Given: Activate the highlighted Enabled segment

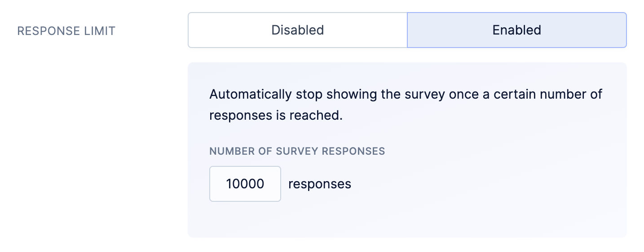Looking at the screenshot, I should pos(516,30).
